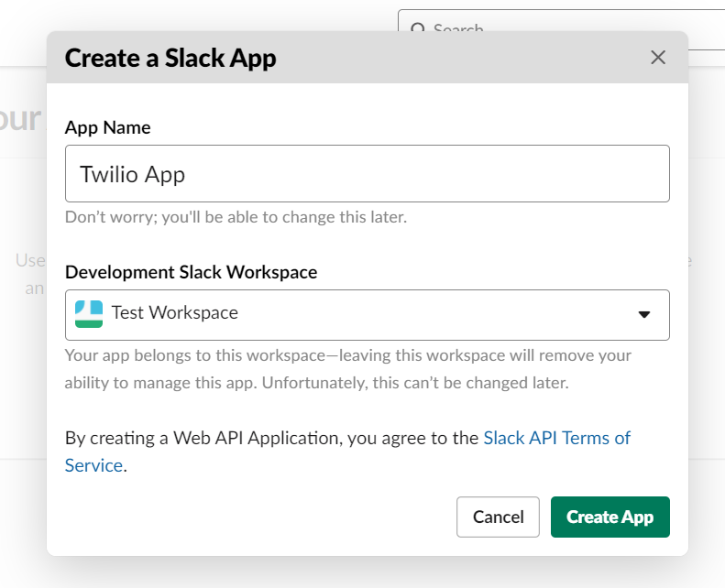Click the Development Slack Workspace label
Image resolution: width=725 pixels, height=588 pixels.
191,272
